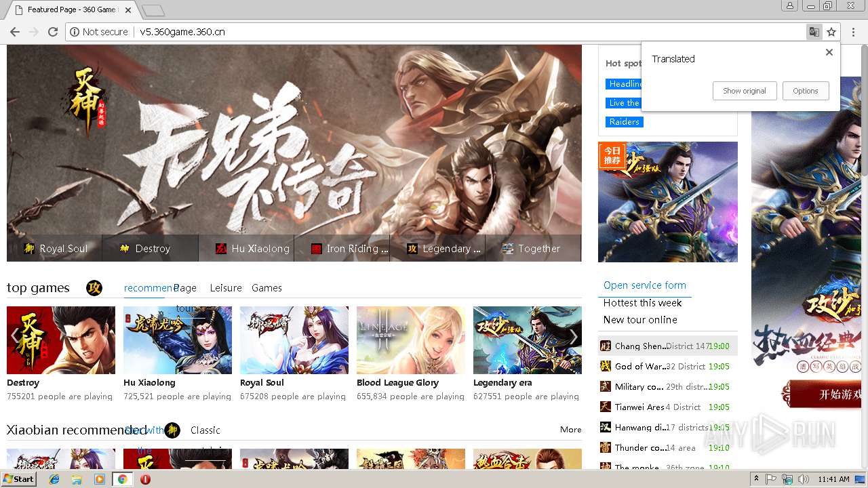Close the Translated popup
This screenshot has width=868, height=488.
(829, 52)
